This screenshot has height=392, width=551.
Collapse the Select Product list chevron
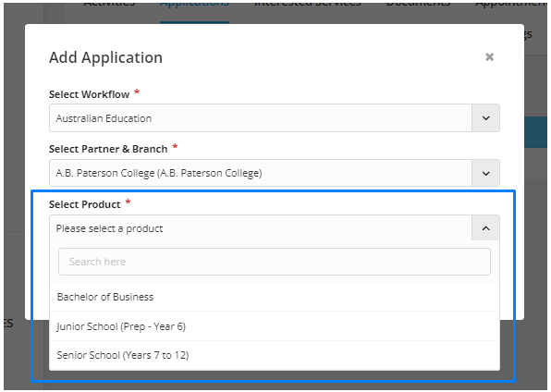tap(485, 228)
